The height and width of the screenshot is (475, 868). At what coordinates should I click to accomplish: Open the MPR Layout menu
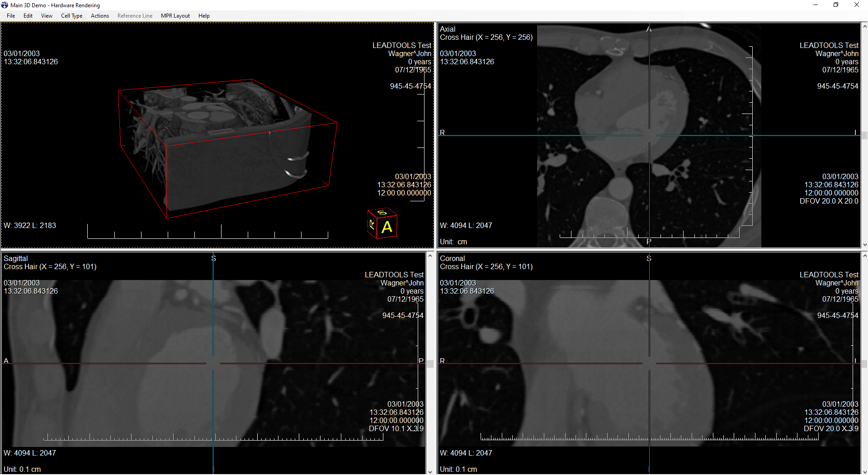[x=175, y=15]
